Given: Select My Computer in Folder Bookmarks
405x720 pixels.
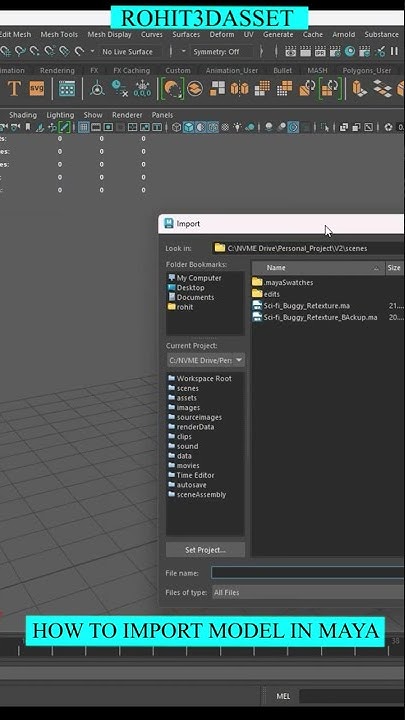Looking at the screenshot, I should tap(195, 278).
